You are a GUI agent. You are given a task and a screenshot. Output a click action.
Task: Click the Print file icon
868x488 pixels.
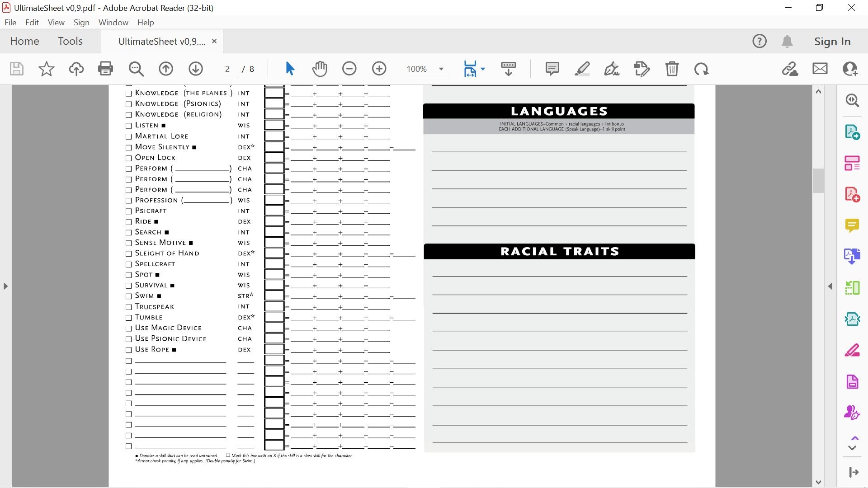pyautogui.click(x=105, y=69)
